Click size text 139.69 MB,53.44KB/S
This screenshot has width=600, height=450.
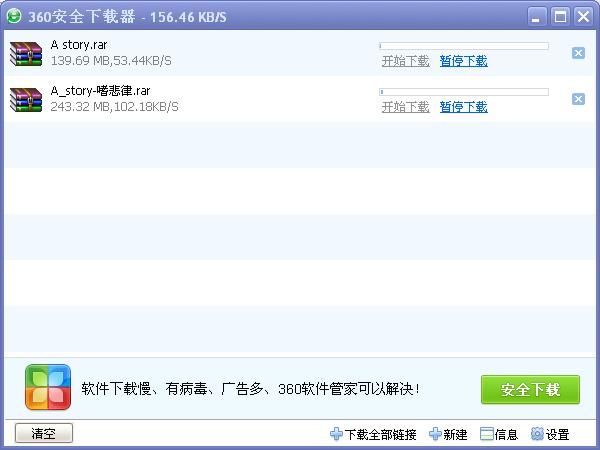tap(111, 60)
